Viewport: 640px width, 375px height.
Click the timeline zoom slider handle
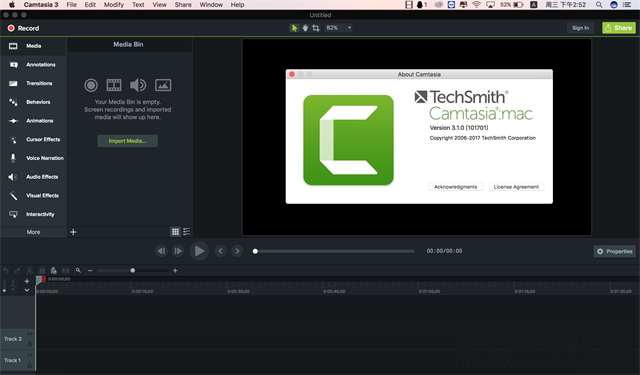pyautogui.click(x=133, y=271)
